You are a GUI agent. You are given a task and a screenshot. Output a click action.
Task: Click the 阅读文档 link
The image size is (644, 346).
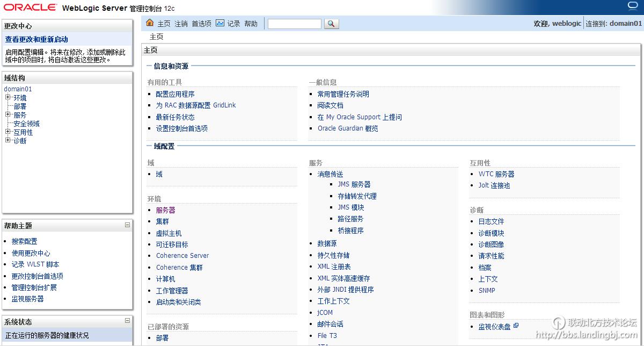click(x=330, y=105)
